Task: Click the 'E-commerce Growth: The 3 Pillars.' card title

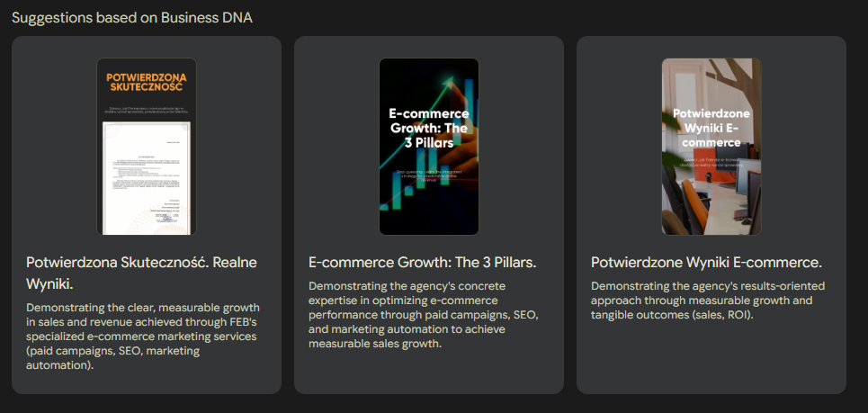Action: coord(422,263)
